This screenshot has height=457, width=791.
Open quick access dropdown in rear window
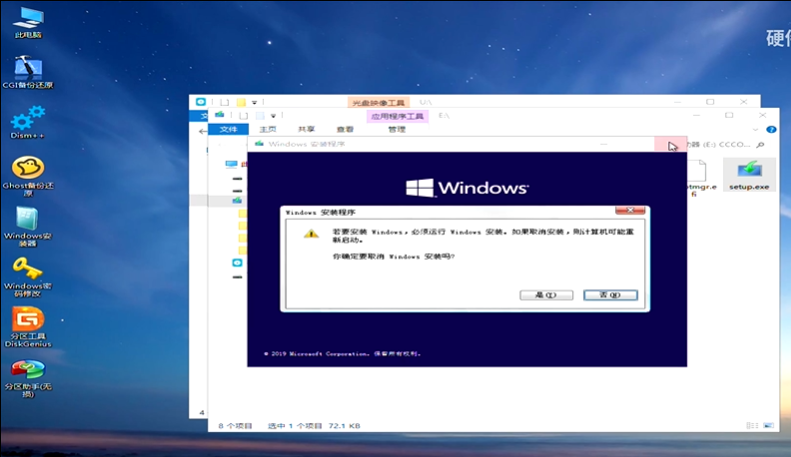coord(254,102)
